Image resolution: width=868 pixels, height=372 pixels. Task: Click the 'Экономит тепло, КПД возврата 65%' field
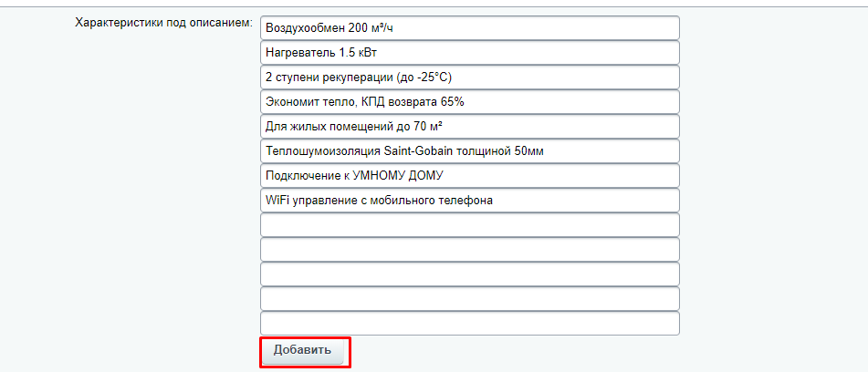click(x=469, y=102)
